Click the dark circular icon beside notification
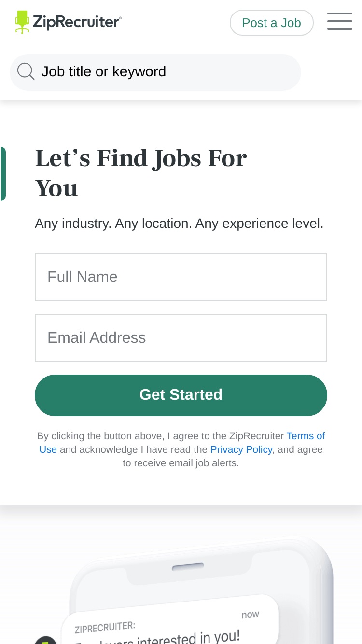362x644 pixels. click(x=45, y=640)
